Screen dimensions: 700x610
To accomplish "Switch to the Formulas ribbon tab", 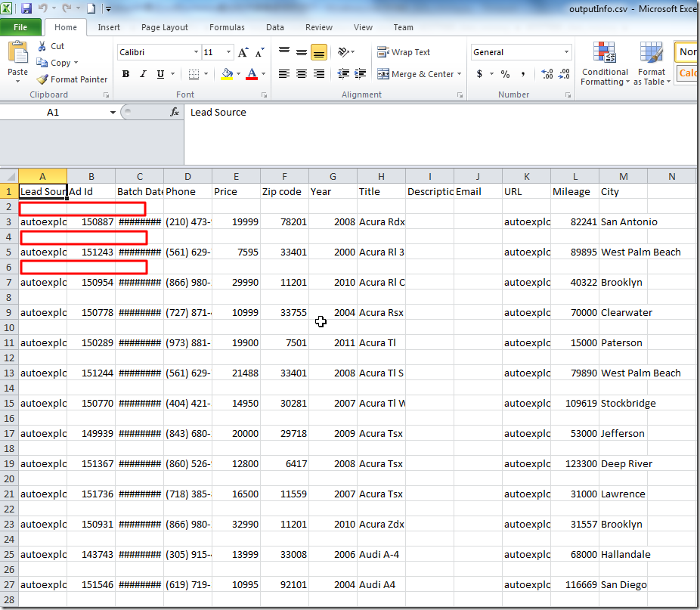I will coord(227,27).
